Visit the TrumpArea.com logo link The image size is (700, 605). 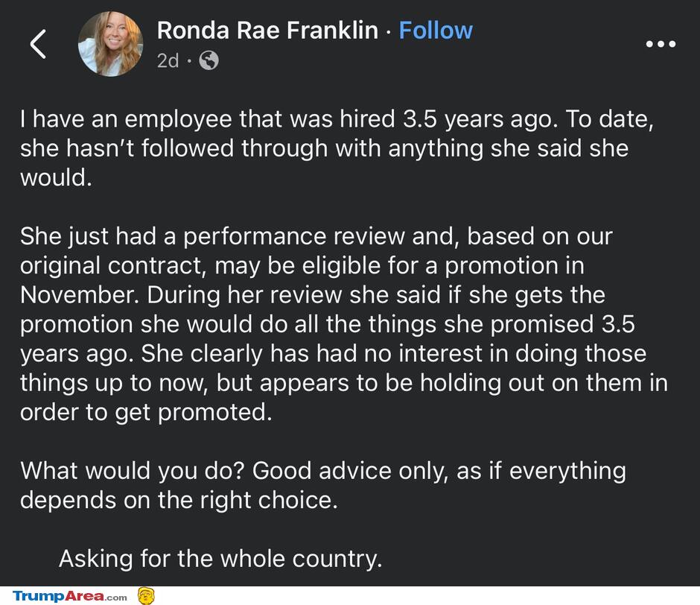(x=70, y=596)
